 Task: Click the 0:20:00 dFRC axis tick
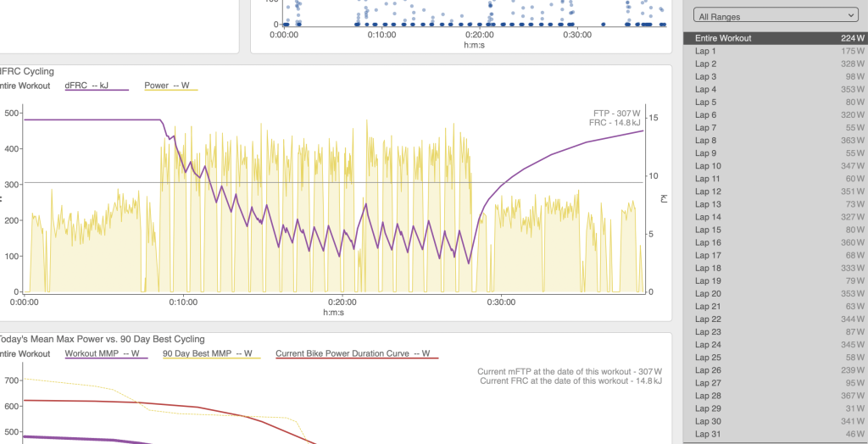(x=342, y=302)
